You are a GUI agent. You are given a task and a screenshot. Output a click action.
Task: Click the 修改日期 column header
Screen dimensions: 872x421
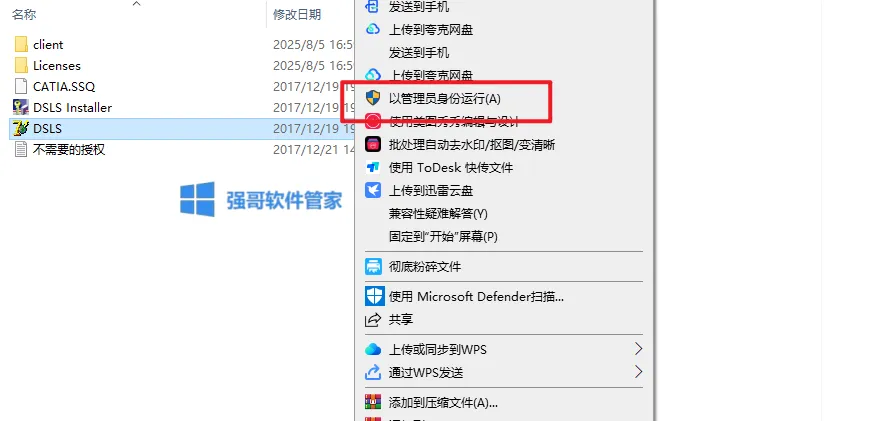tap(297, 14)
